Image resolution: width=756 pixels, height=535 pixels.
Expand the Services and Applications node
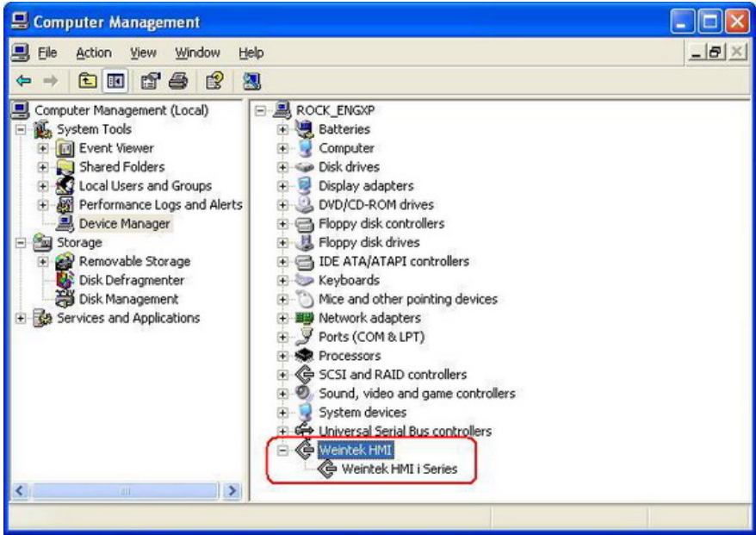[x=21, y=318]
